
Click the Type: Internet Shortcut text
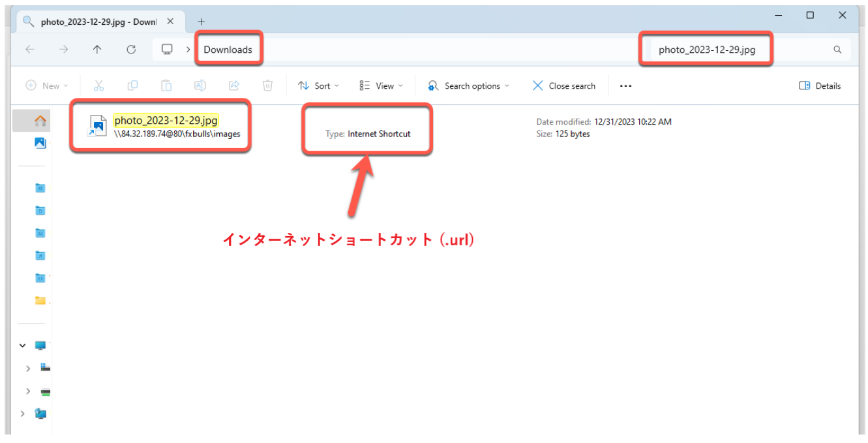pyautogui.click(x=368, y=134)
